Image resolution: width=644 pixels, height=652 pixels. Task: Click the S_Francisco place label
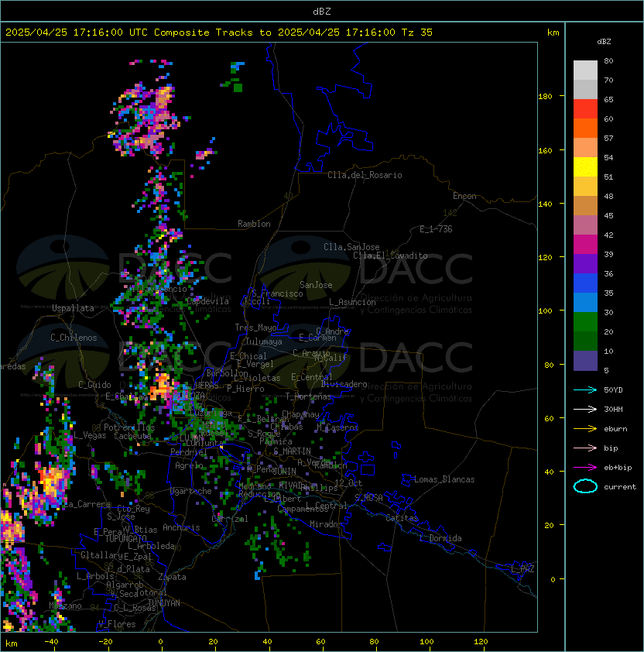pyautogui.click(x=277, y=293)
